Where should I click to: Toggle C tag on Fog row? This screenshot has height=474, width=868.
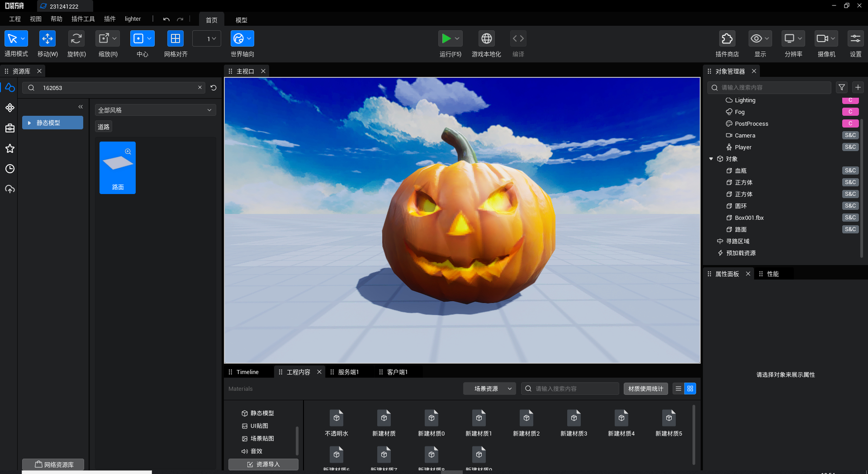click(x=850, y=112)
